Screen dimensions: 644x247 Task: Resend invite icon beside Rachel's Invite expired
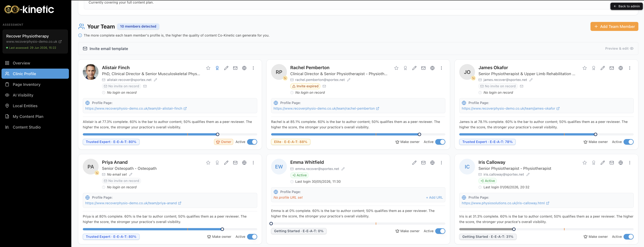point(324,86)
